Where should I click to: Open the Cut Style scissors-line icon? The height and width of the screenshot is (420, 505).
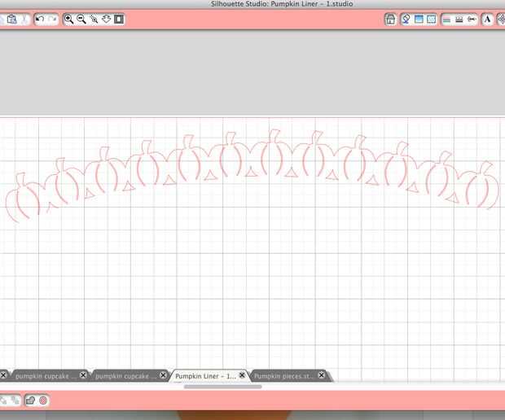(x=472, y=20)
